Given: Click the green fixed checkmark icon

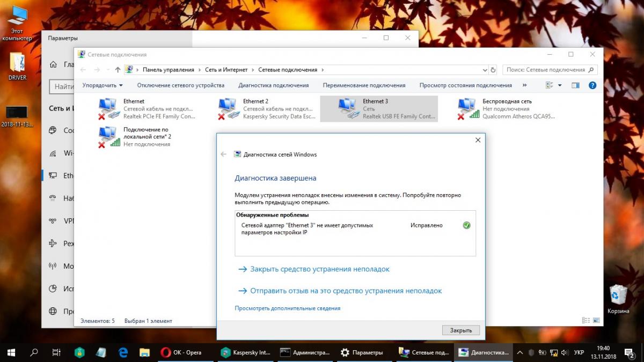Looking at the screenshot, I should pos(466,225).
